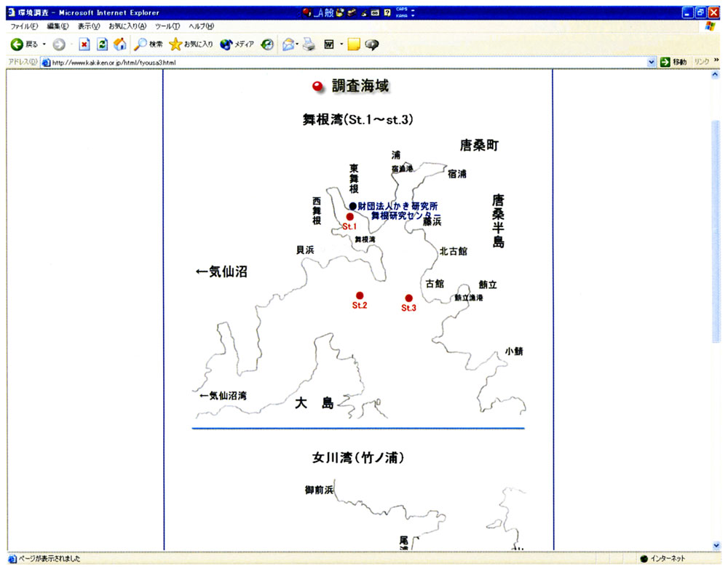Print the page with the printer icon
The height and width of the screenshot is (572, 728).
(309, 44)
